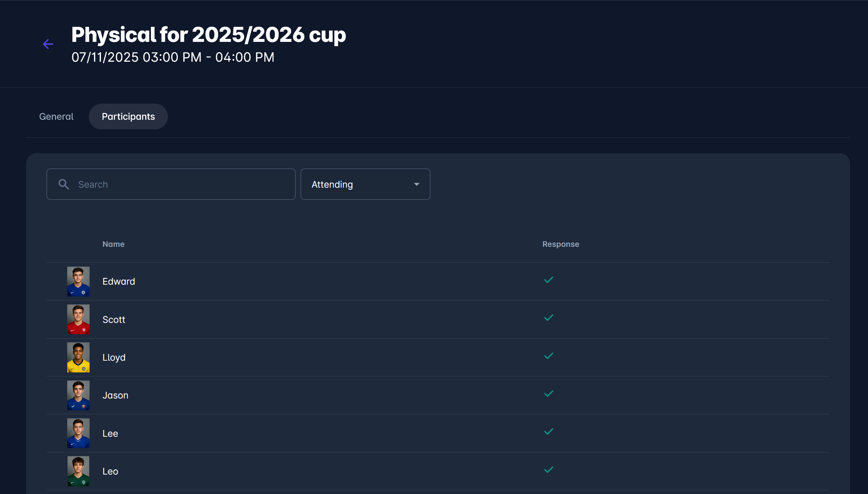This screenshot has width=868, height=494.
Task: Click the name Leo in list
Action: (110, 472)
